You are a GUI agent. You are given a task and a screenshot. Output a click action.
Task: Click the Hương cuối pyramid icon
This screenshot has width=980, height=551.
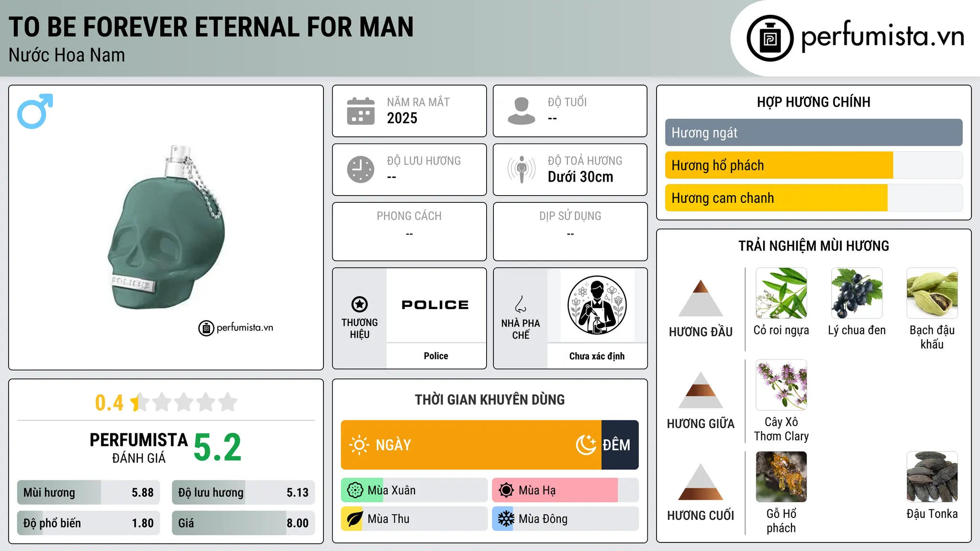pos(701,482)
